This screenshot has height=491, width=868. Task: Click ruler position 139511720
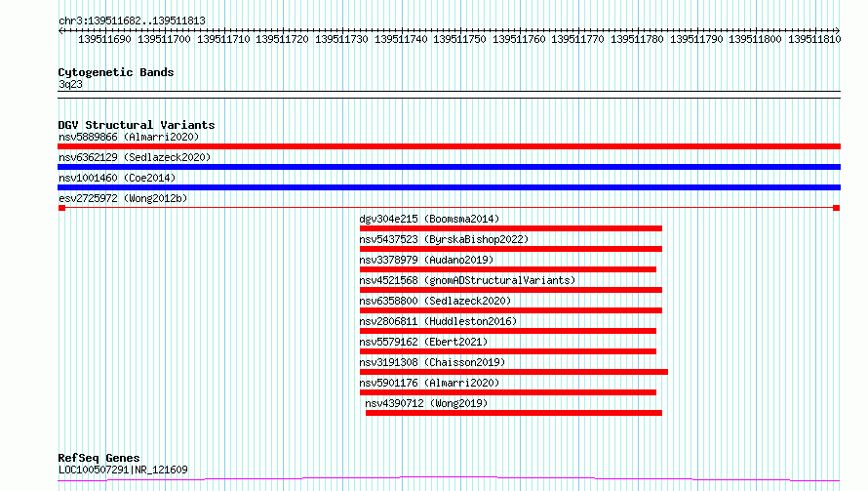[x=282, y=39]
